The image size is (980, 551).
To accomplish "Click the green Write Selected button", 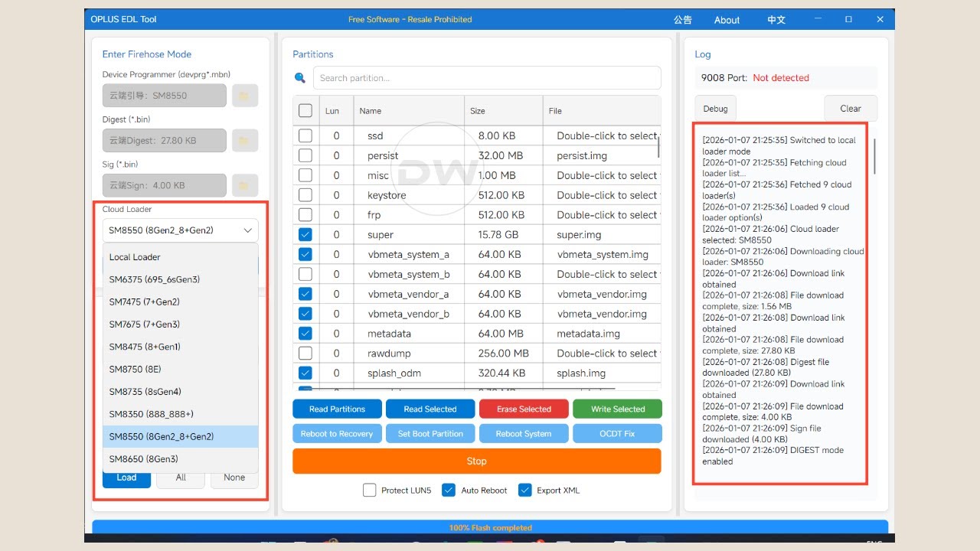I will click(x=618, y=409).
